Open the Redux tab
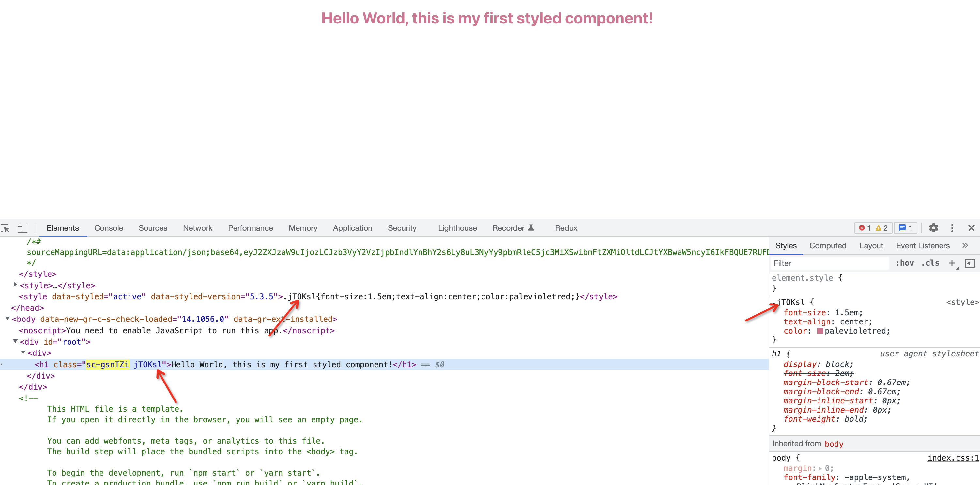The height and width of the screenshot is (485, 980). point(566,228)
